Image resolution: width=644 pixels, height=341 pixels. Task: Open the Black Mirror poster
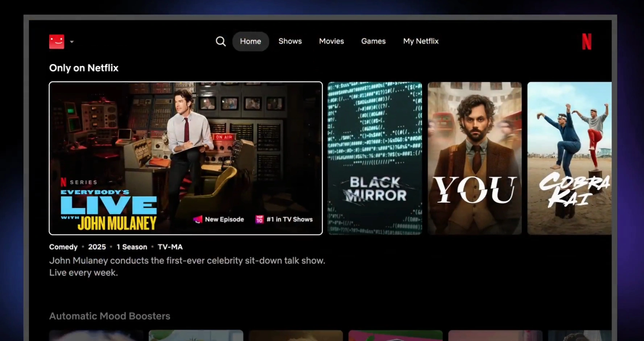point(375,158)
